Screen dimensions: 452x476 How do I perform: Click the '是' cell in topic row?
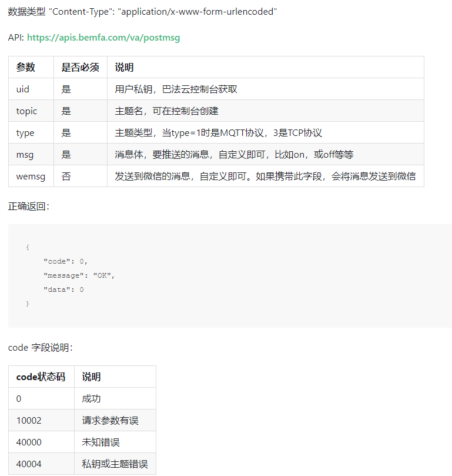[x=81, y=111]
